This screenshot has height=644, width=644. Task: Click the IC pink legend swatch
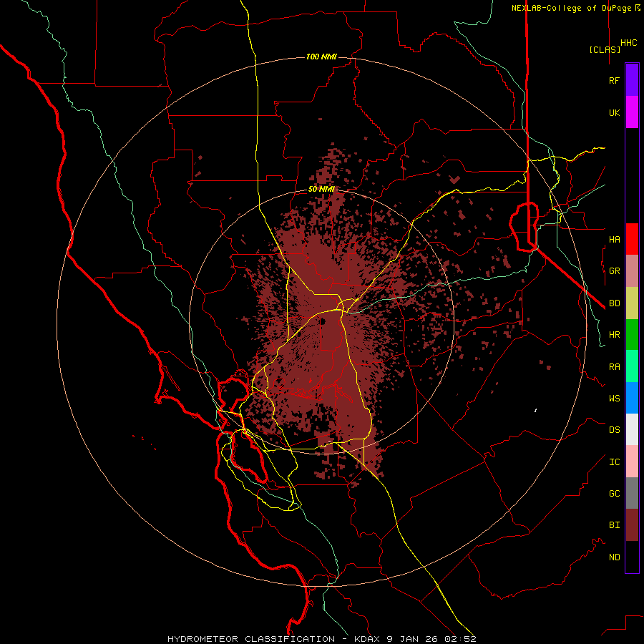point(632,462)
